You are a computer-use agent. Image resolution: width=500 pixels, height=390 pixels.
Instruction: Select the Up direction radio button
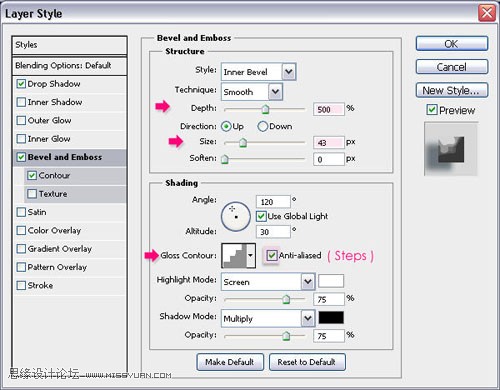pos(226,126)
